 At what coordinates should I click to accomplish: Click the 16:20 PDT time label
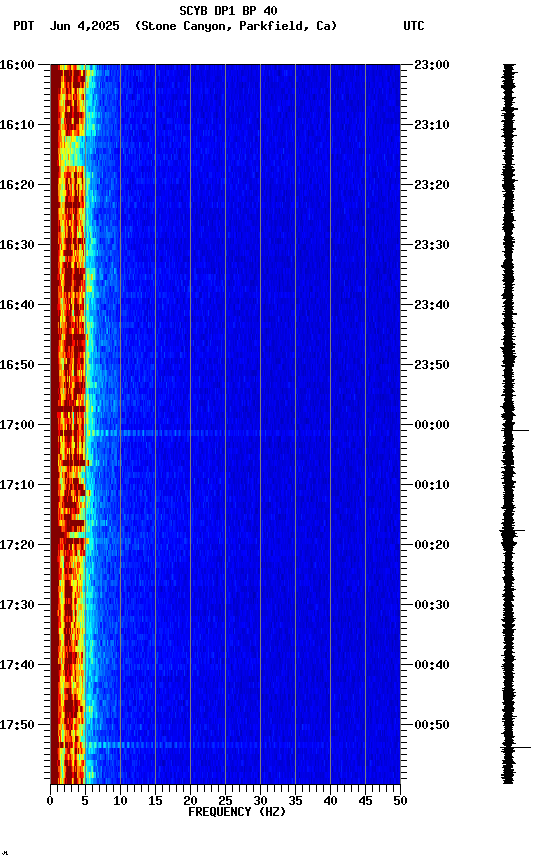click(17, 185)
